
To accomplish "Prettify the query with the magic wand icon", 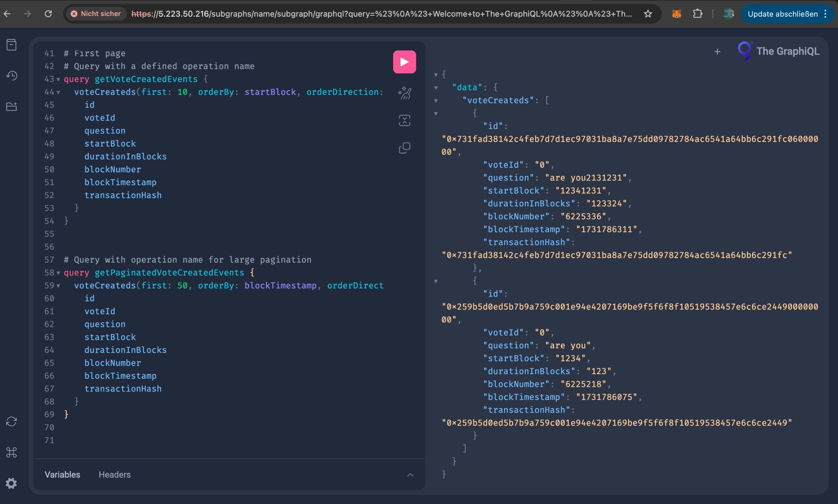I will pos(404,93).
